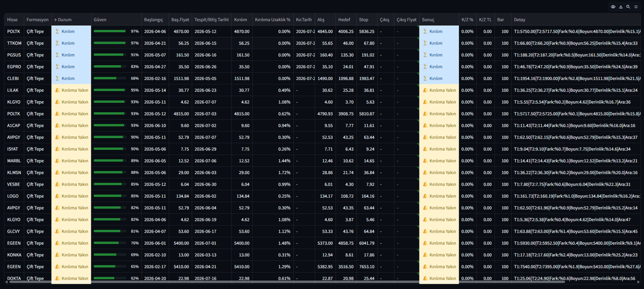Screen dimensions: 644x289
Task: Select the DOKTA ticker cell
Action: click(x=14, y=278)
